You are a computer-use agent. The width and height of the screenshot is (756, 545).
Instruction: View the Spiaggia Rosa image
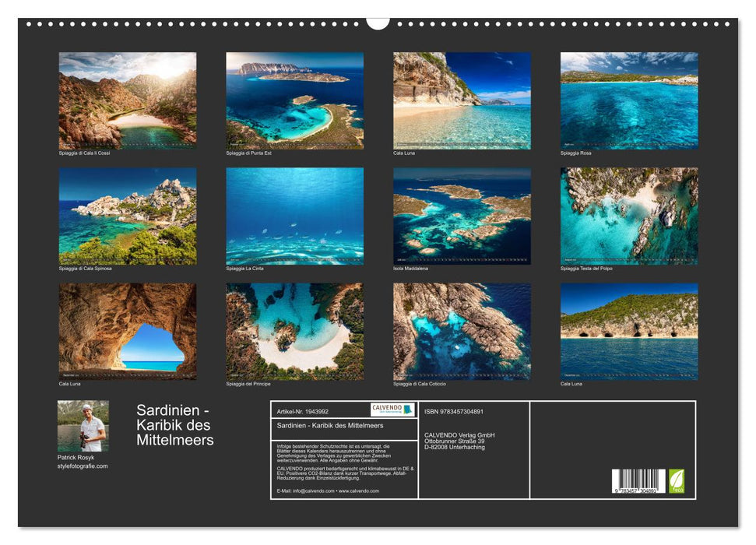click(627, 100)
